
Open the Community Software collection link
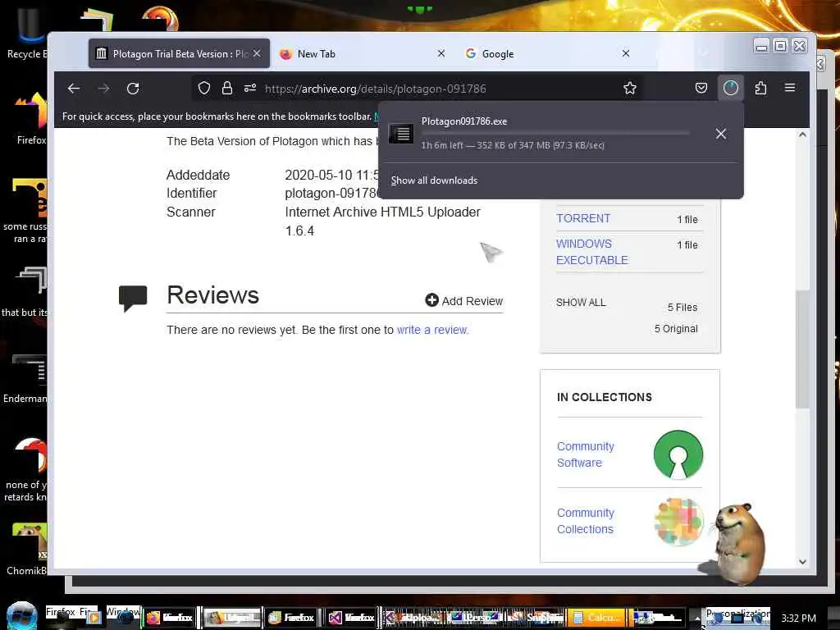585,454
